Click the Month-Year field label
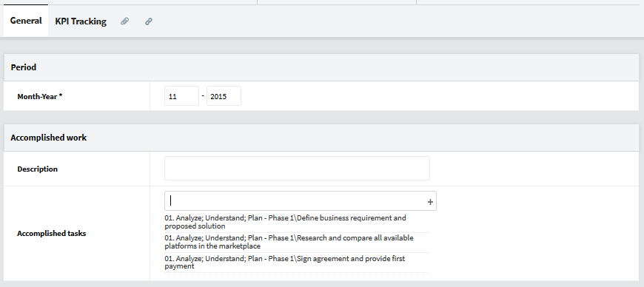Screen dimensions: 644x287 pos(37,97)
